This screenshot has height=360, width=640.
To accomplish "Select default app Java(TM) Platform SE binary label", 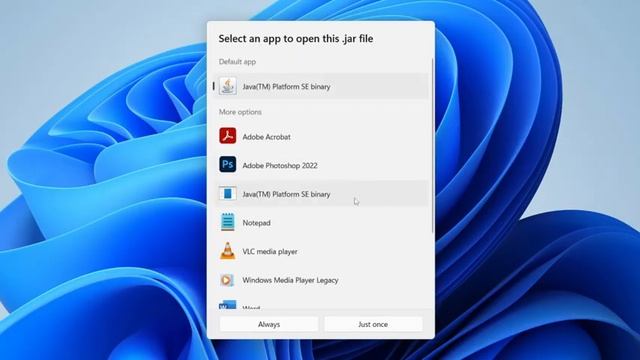I will 287,87.
